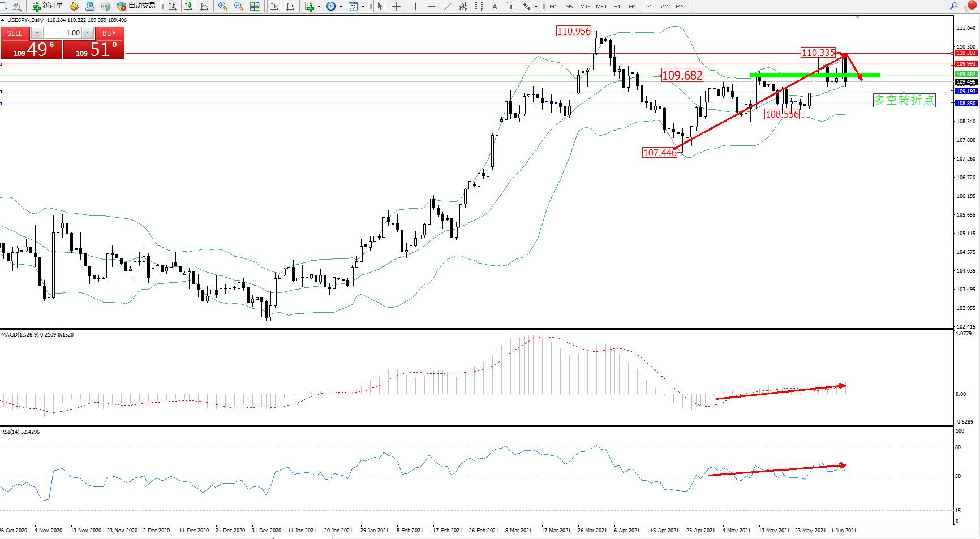The image size is (980, 539).
Task: Select the W1 timeframe
Action: pyautogui.click(x=665, y=7)
